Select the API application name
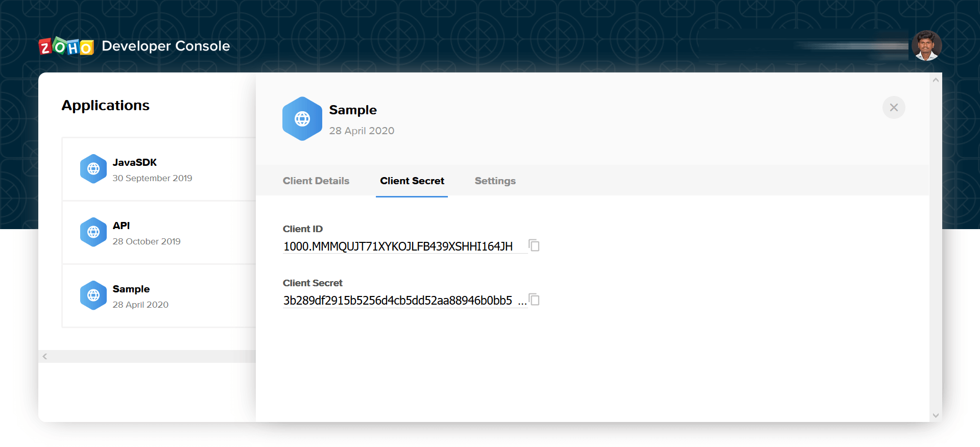 121,226
